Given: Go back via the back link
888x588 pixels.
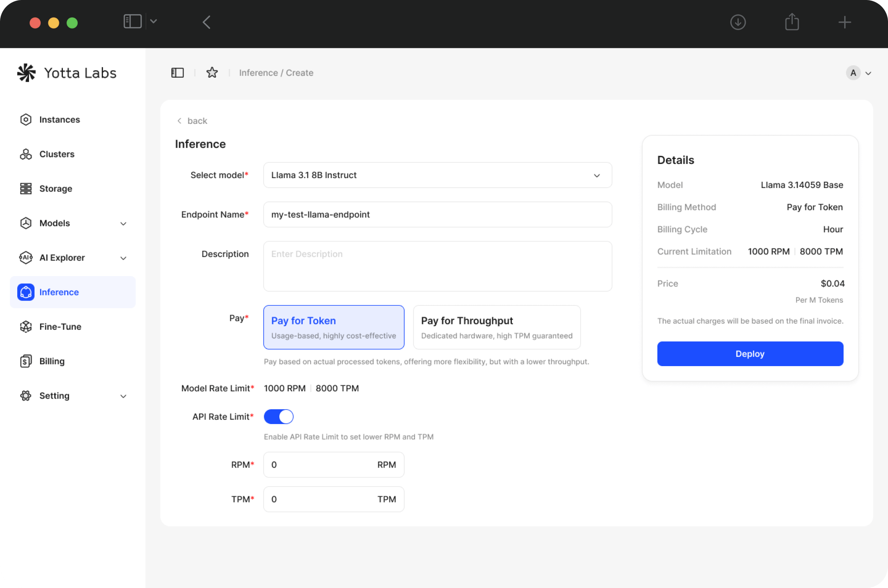Looking at the screenshot, I should 192,121.
